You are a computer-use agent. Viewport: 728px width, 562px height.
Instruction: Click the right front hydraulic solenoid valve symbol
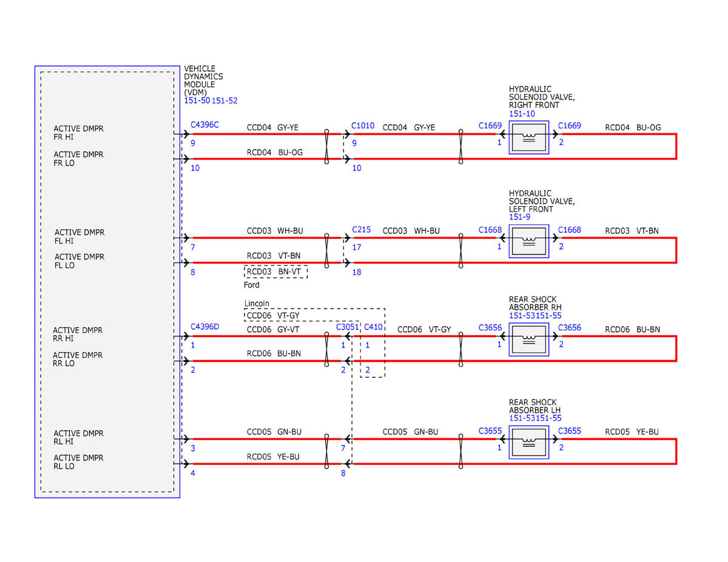(x=528, y=138)
